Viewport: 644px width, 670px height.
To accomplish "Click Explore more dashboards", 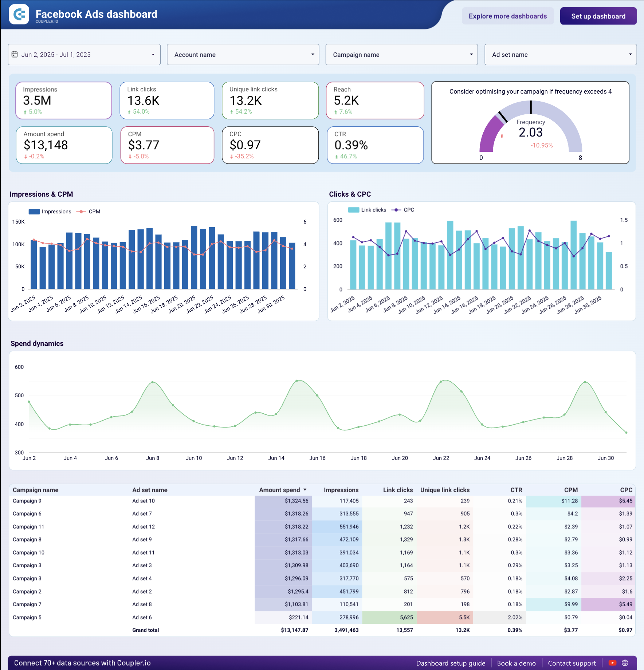I will tap(508, 16).
